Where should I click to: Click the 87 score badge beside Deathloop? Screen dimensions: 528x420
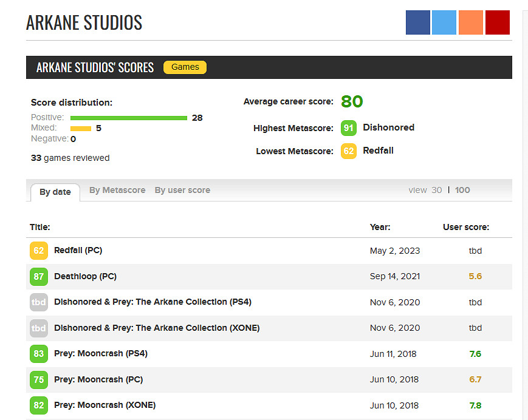coord(39,276)
